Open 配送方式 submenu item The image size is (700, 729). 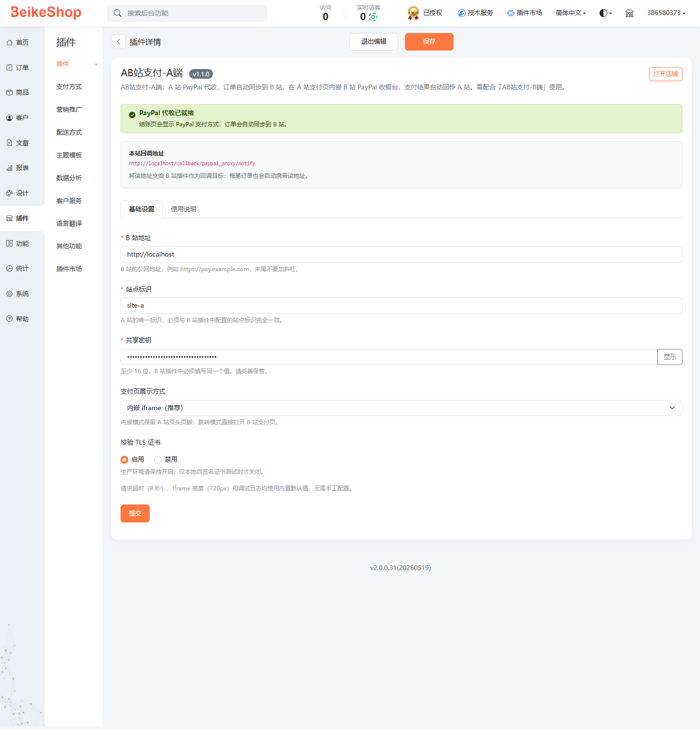pyautogui.click(x=69, y=132)
